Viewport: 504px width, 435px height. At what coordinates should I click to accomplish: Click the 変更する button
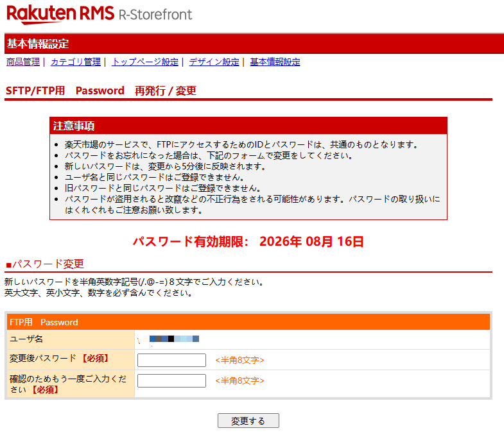tap(248, 420)
